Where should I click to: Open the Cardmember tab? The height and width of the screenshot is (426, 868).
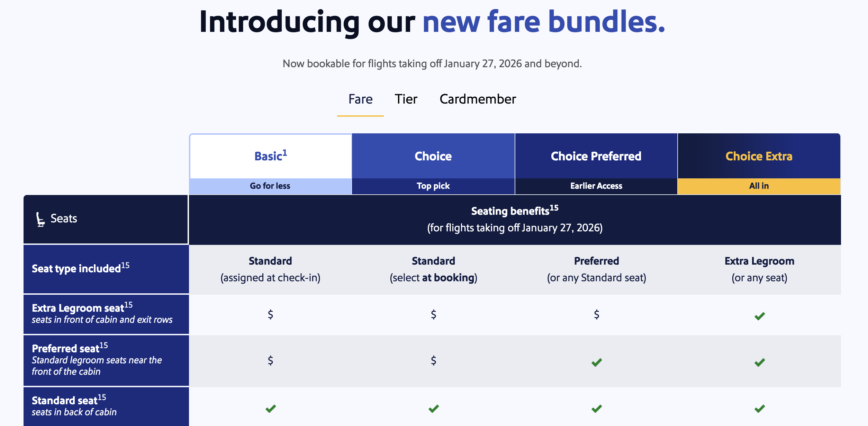478,99
